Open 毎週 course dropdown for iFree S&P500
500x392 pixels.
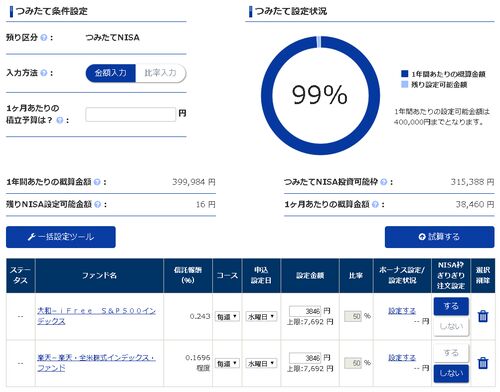[227, 316]
